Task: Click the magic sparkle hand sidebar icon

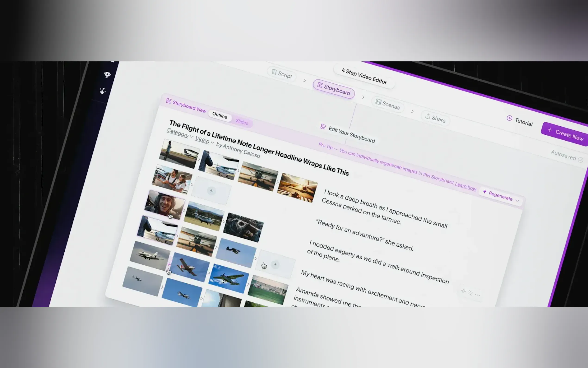Action: point(103,91)
